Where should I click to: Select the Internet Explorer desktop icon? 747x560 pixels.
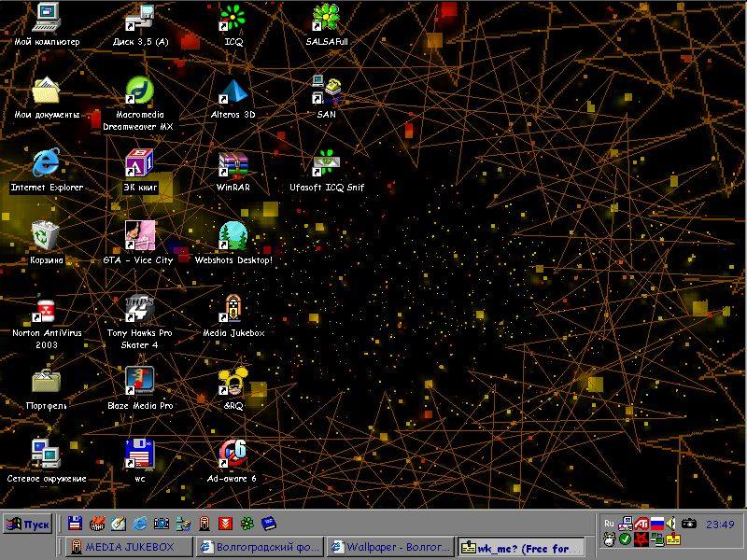pyautogui.click(x=46, y=170)
